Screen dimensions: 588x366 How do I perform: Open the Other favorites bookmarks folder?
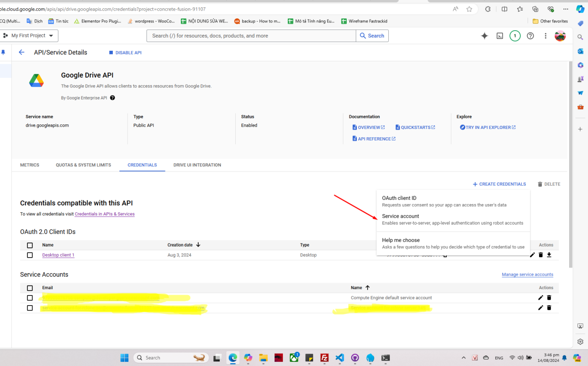(x=551, y=21)
